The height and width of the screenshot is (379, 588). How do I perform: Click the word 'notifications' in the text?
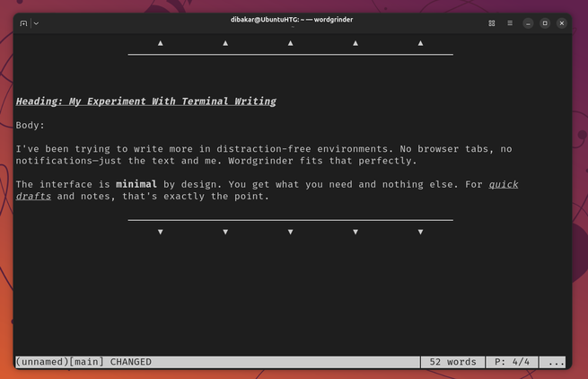pos(54,161)
